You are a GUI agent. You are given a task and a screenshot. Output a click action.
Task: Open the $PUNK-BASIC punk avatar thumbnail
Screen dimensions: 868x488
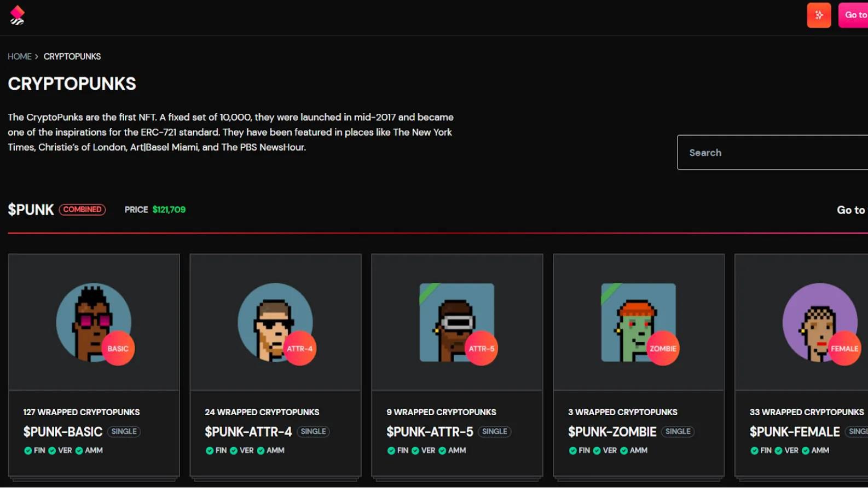pyautogui.click(x=94, y=322)
